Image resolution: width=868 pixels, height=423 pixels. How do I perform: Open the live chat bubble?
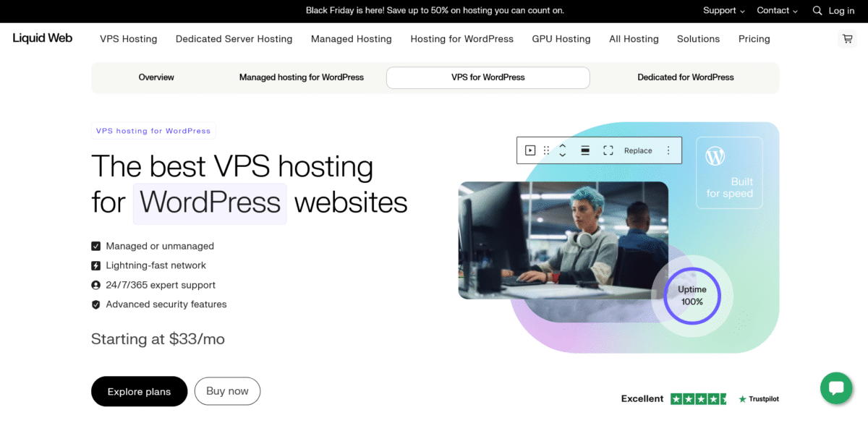(836, 388)
